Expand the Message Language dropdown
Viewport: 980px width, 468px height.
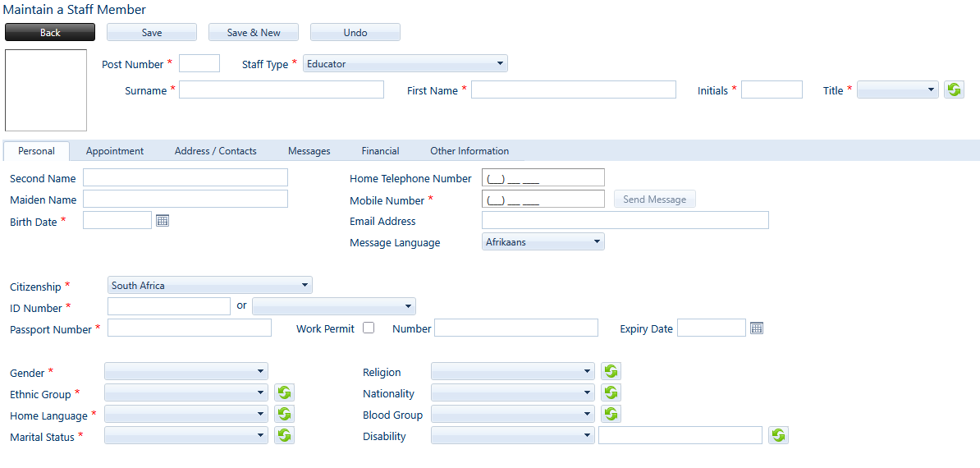coord(543,242)
